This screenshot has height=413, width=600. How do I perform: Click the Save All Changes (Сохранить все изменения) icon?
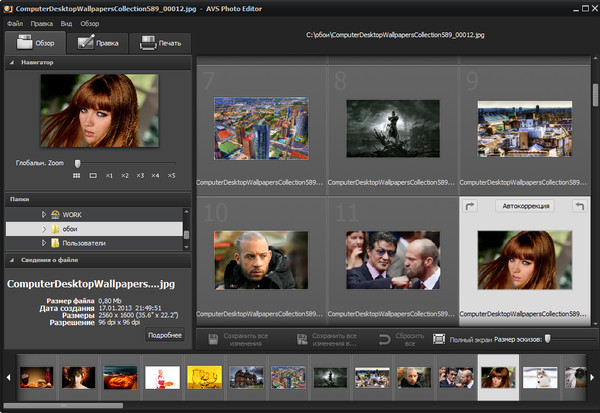pos(213,340)
